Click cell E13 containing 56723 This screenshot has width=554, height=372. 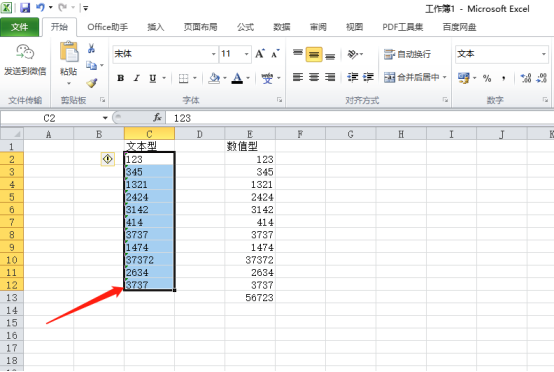pos(250,297)
